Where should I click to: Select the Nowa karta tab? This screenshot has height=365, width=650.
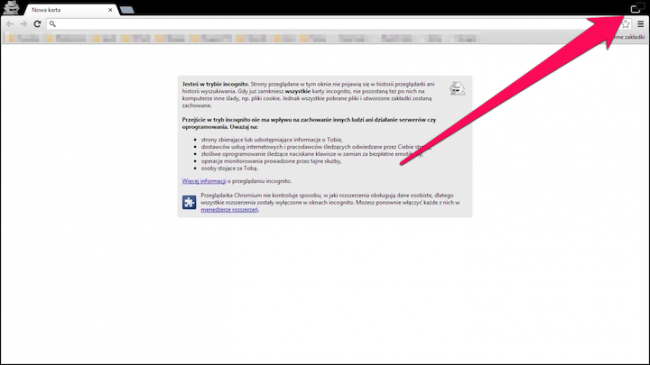70,10
